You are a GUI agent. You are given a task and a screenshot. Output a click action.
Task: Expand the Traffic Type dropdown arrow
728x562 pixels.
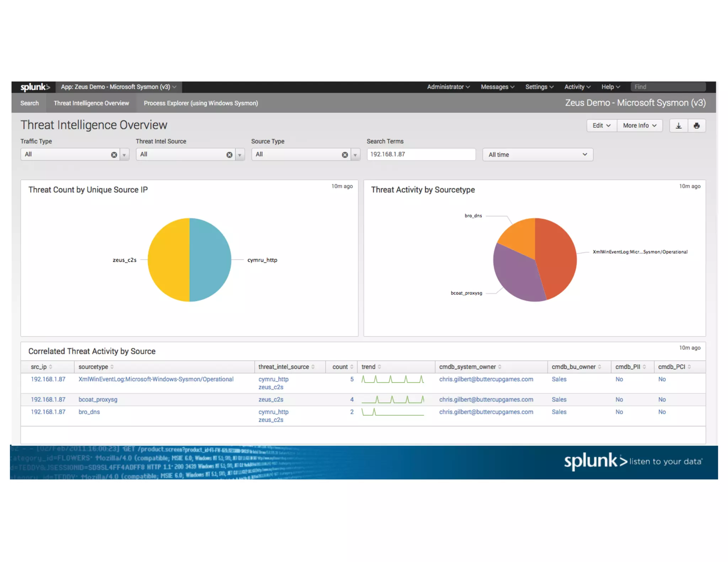(124, 155)
